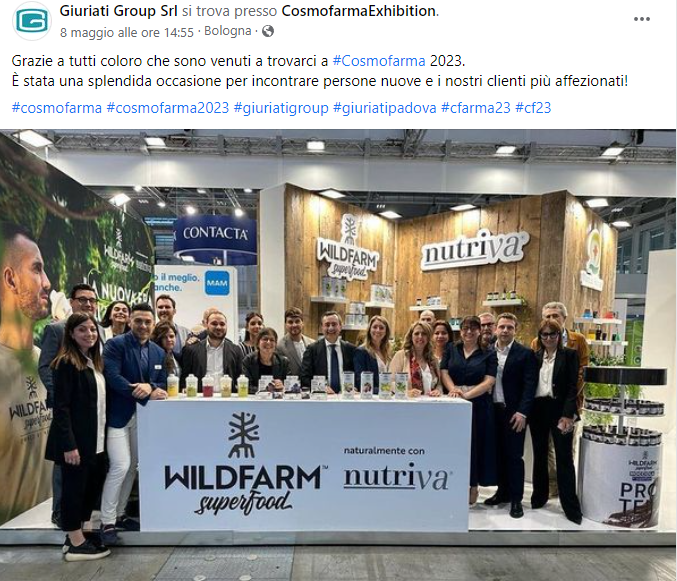Open the #cf23 hashtag
Screen dimensions: 677x581
click(x=533, y=107)
